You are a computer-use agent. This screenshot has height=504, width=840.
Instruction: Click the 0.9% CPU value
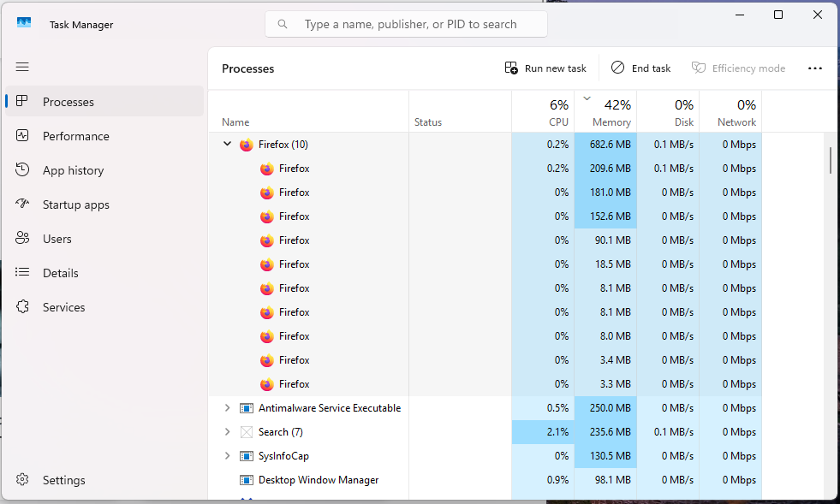(557, 480)
